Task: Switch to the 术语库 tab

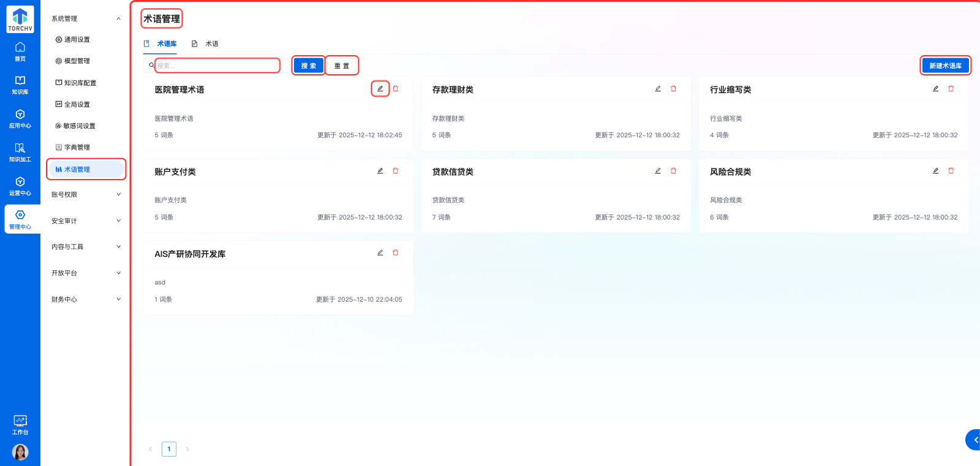Action: point(160,44)
